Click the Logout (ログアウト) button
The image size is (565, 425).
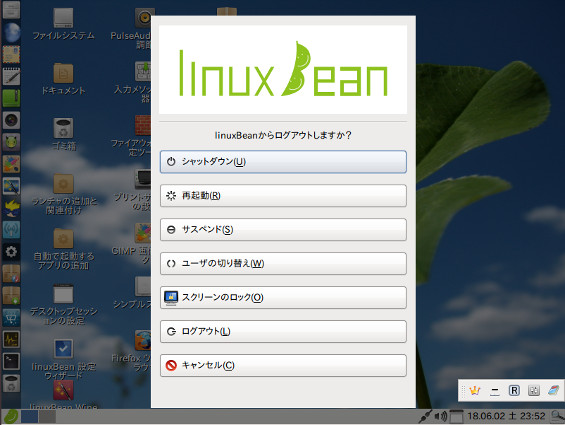click(x=283, y=331)
